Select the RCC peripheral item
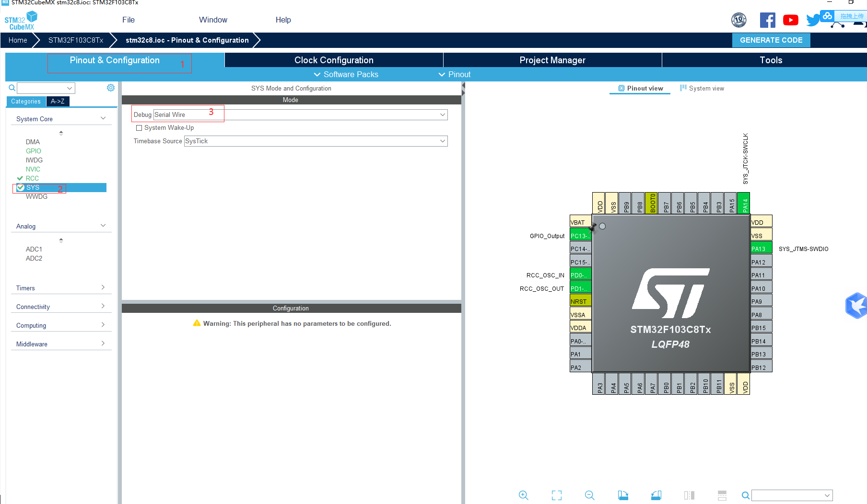The image size is (867, 504). tap(32, 178)
